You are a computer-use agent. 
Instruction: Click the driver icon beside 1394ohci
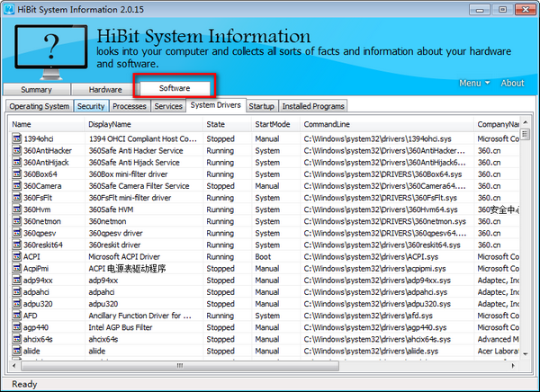pyautogui.click(x=16, y=139)
